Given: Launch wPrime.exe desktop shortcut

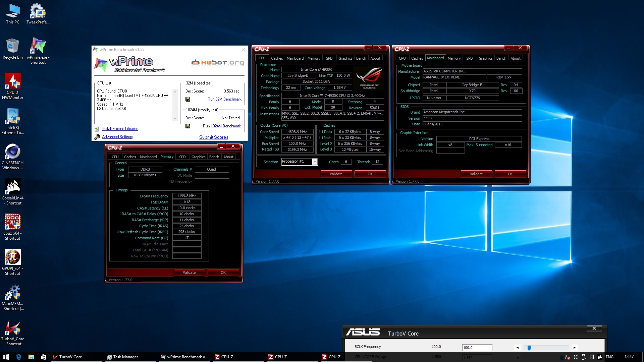Looking at the screenshot, I should (38, 51).
